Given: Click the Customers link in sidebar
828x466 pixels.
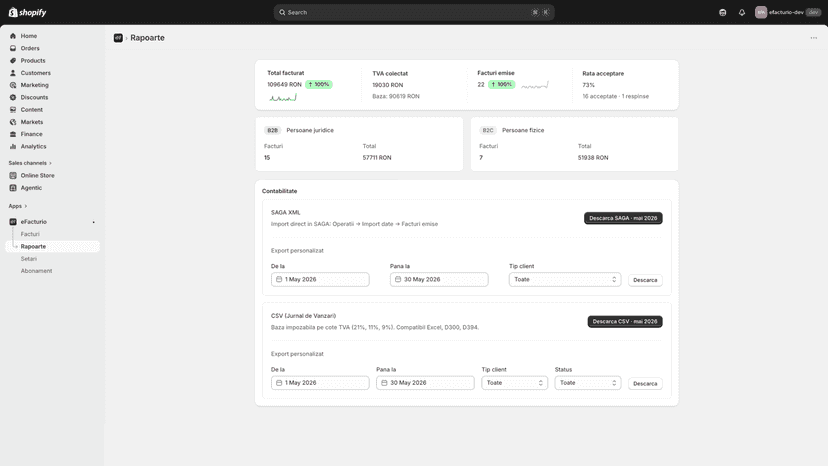Looking at the screenshot, I should [x=35, y=73].
